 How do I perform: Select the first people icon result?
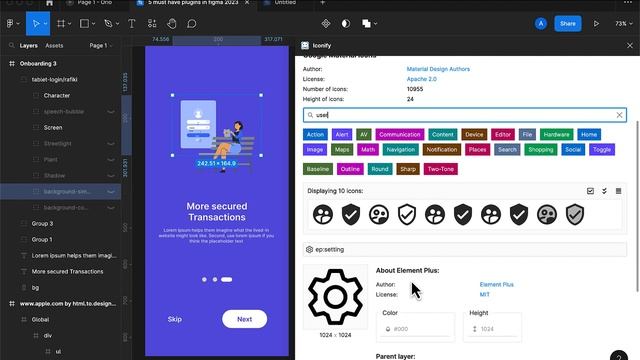click(x=323, y=214)
